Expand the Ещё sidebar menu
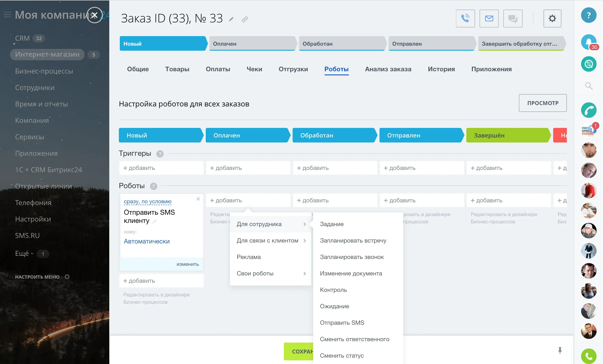603x364 pixels. tap(24, 253)
